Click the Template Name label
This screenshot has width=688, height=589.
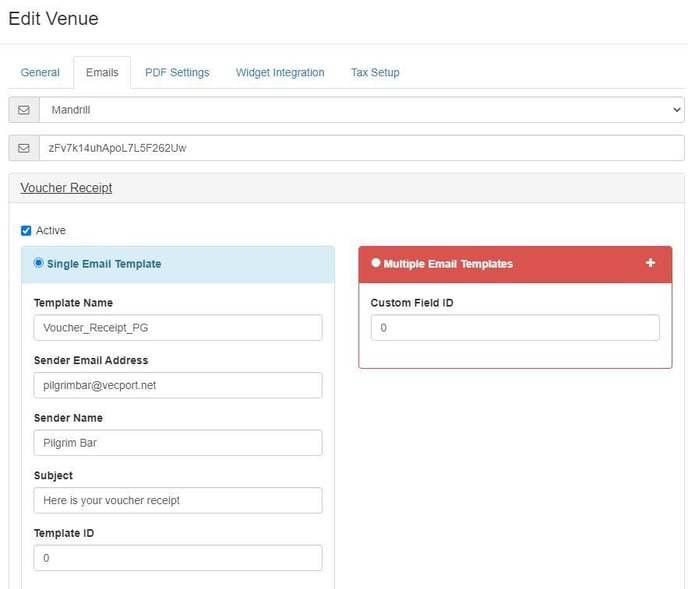coord(73,303)
